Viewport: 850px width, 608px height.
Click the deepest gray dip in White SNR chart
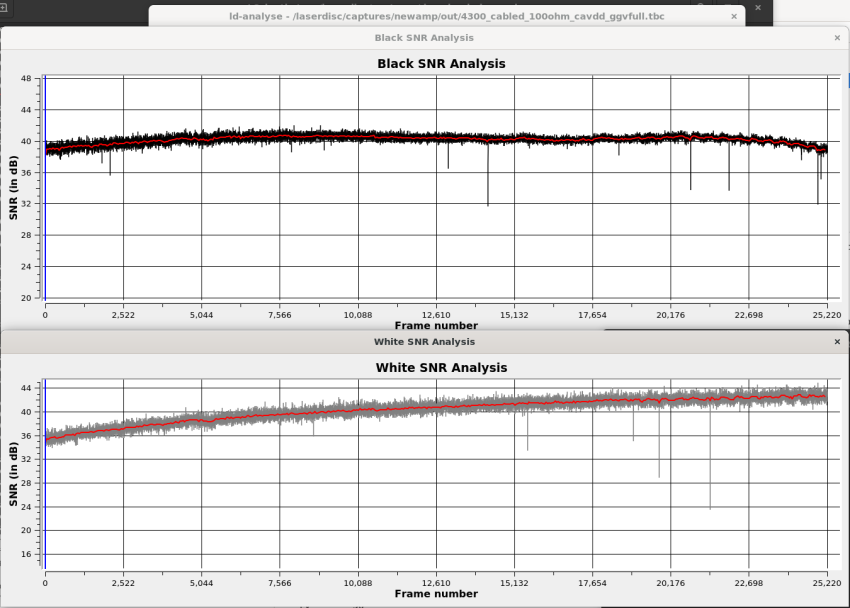pos(711,506)
